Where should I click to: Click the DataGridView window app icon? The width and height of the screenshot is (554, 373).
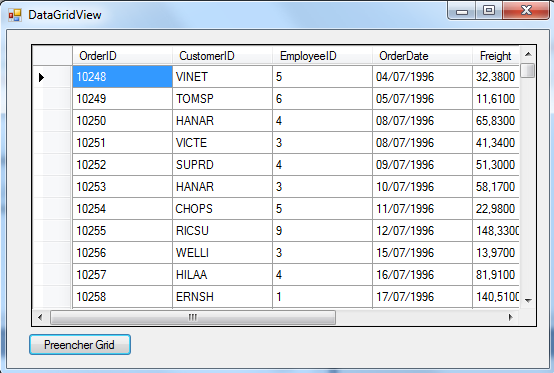coord(15,15)
